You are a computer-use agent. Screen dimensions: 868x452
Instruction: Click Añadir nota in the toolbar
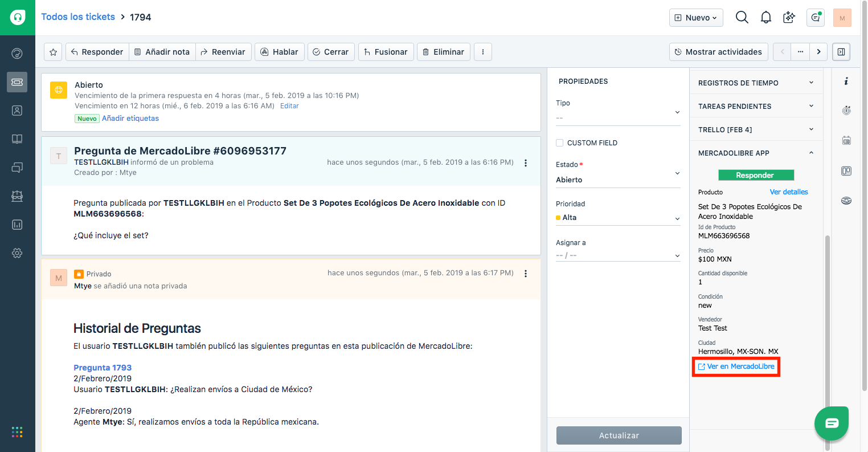click(162, 52)
